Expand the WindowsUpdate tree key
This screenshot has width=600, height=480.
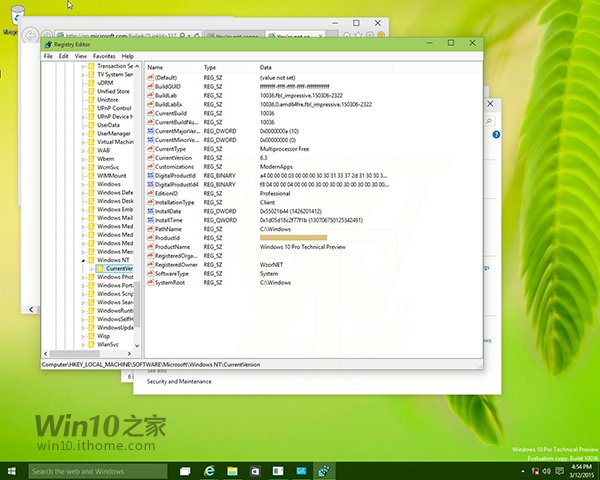click(x=83, y=328)
